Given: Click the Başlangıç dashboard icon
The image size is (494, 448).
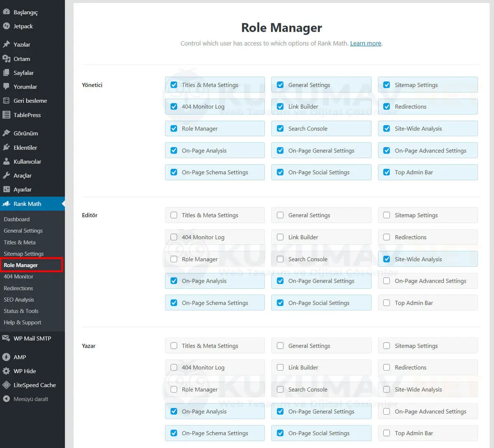Looking at the screenshot, I should point(6,12).
